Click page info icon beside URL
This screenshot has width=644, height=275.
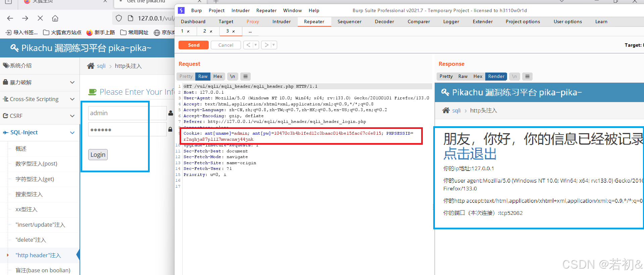(131, 18)
